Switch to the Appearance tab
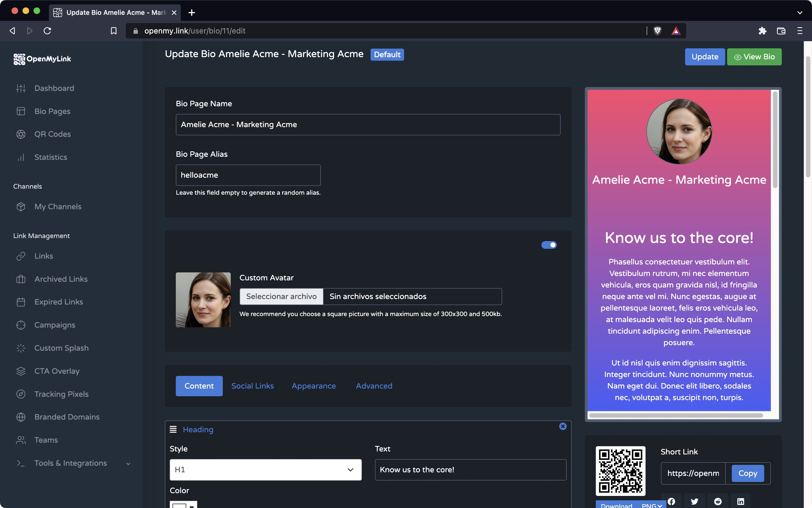This screenshot has height=508, width=812. click(x=314, y=386)
